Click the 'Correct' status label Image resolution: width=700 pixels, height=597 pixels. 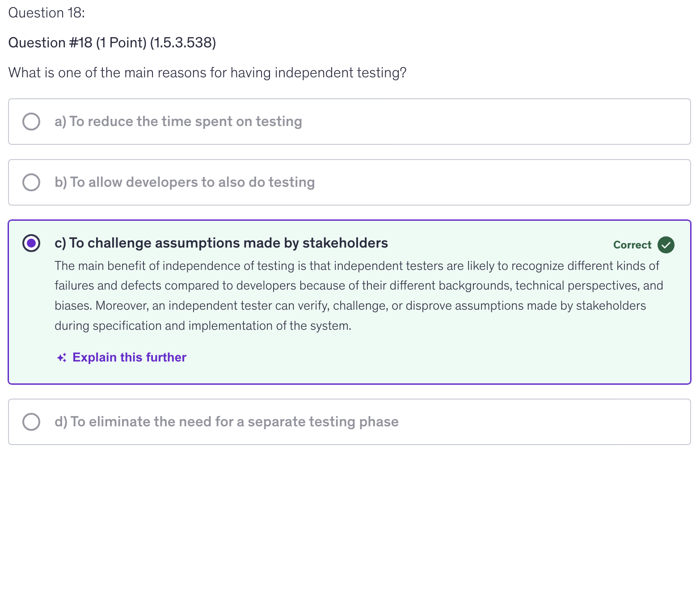click(632, 245)
